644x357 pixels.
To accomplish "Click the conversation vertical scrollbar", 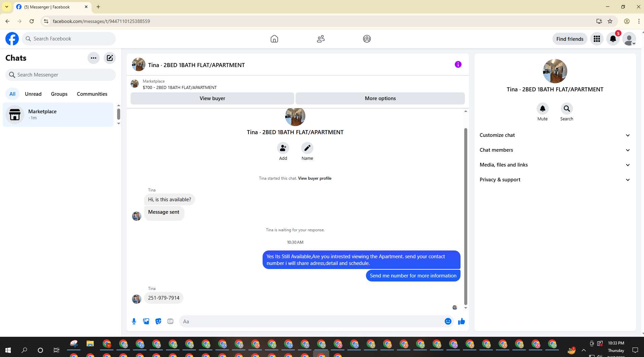I will click(466, 216).
